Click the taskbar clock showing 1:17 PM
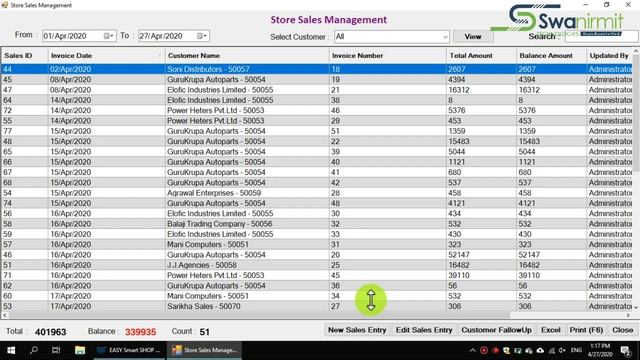This screenshot has width=640, height=360. 600,350
